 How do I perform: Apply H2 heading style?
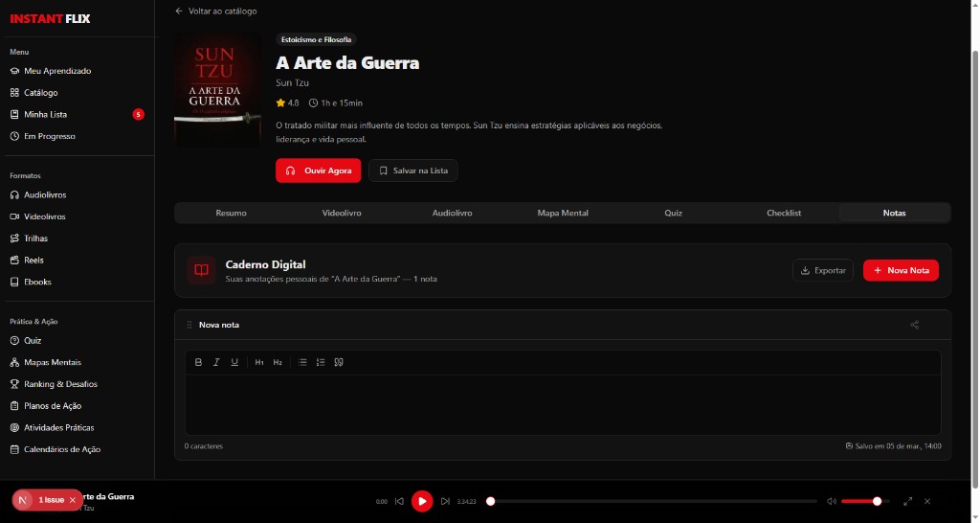coord(278,362)
